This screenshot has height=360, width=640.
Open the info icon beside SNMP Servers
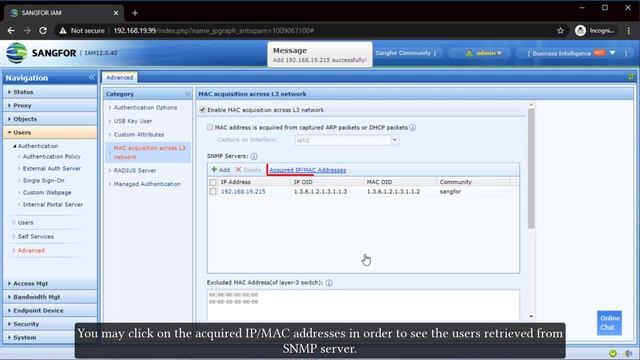tap(254, 156)
